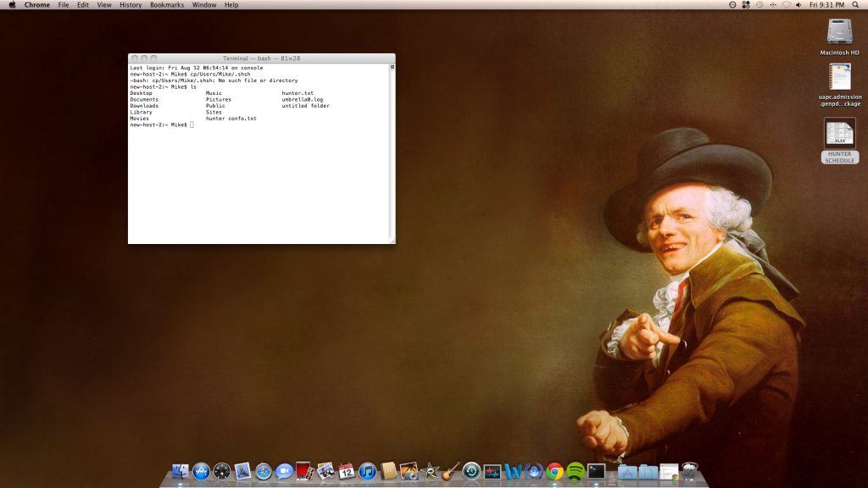Open iPhoto-style photos icon with magnifier
868x488 pixels.
pos(325,471)
